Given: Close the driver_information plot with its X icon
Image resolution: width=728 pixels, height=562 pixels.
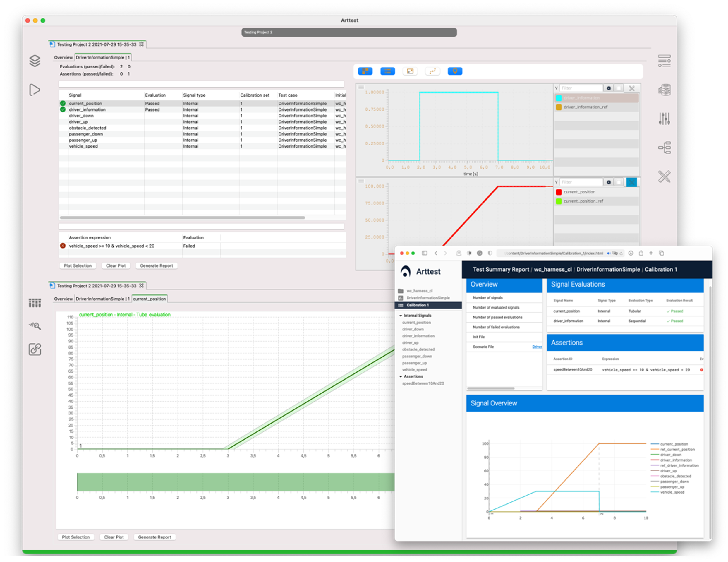Looking at the screenshot, I should click(x=631, y=88).
